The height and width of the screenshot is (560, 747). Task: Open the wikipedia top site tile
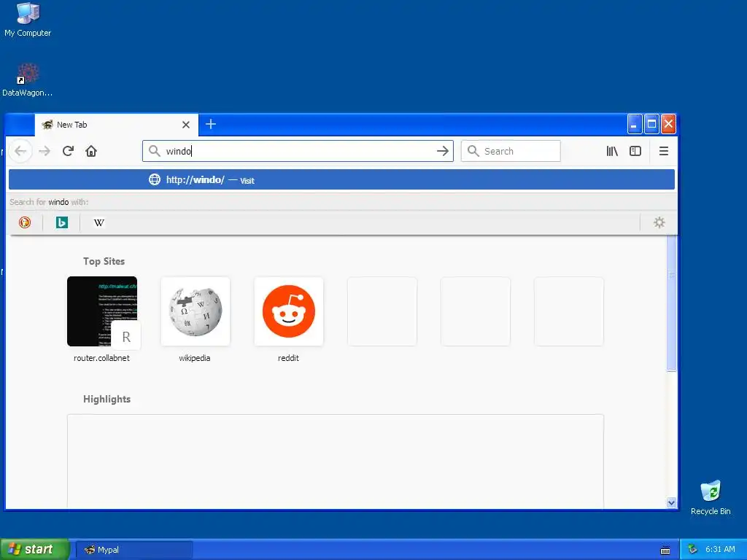point(196,311)
